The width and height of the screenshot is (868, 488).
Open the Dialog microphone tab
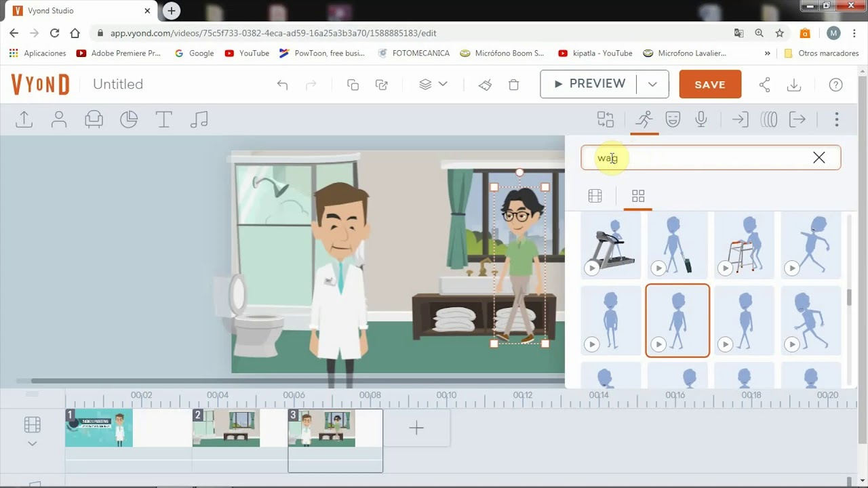pos(701,119)
